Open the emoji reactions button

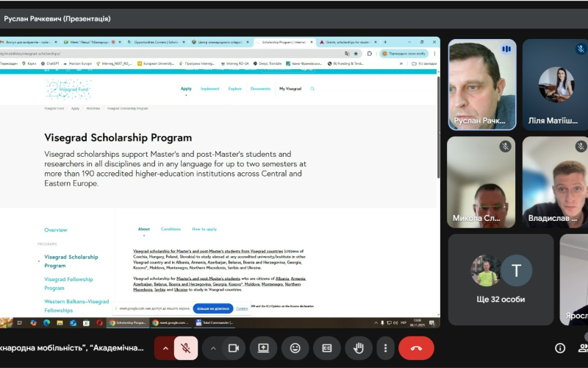pos(295,347)
